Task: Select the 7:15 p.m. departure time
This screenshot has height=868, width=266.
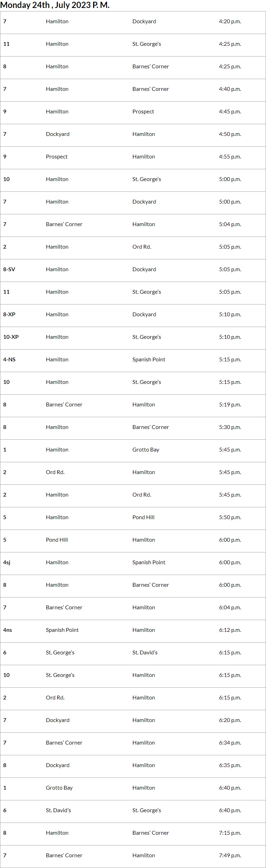Action: click(x=230, y=833)
